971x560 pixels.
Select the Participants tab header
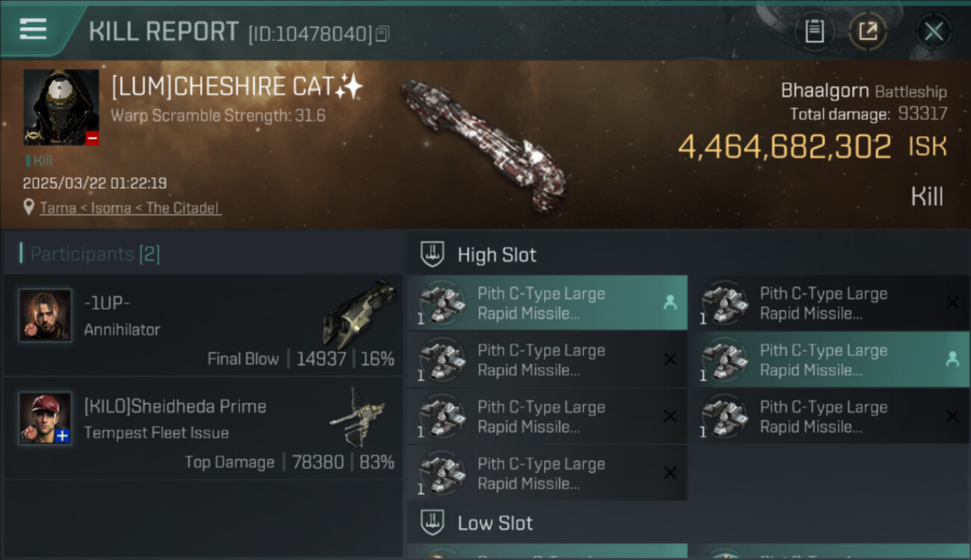[94, 254]
